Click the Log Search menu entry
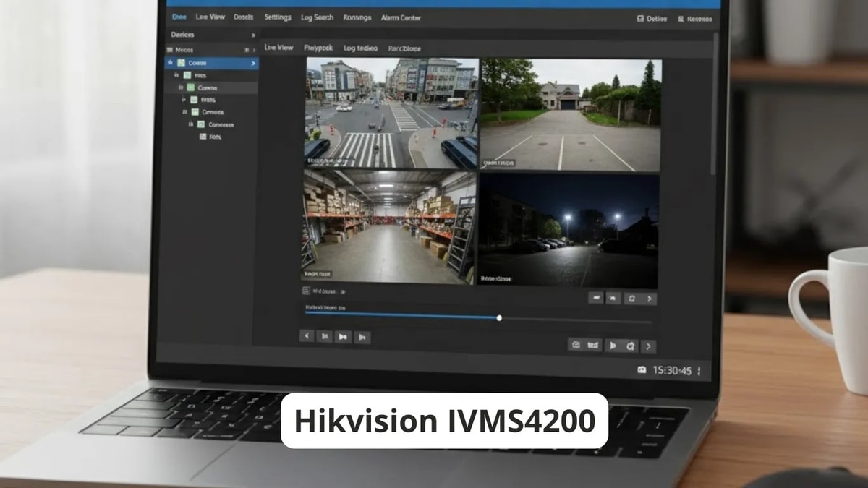The height and width of the screenshot is (488, 868). point(317,17)
